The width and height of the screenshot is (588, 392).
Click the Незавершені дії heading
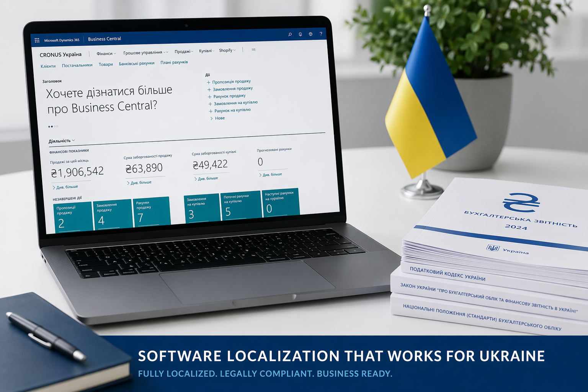click(x=67, y=199)
